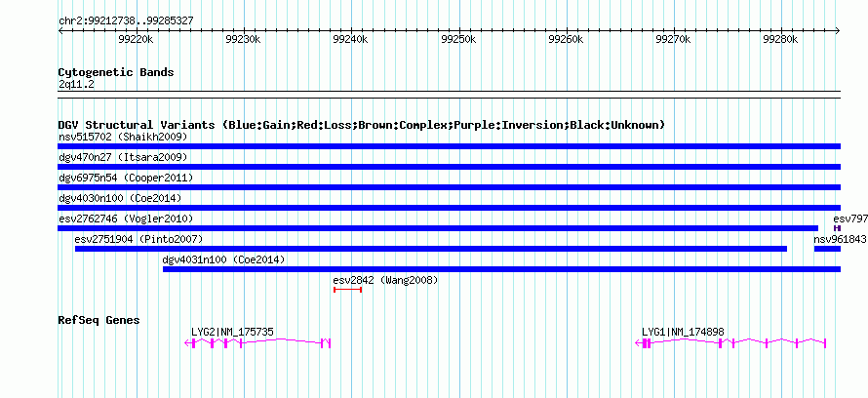Click the magenta LYG2 gene structure glyph
This screenshot has height=398, width=868.
[x=257, y=343]
